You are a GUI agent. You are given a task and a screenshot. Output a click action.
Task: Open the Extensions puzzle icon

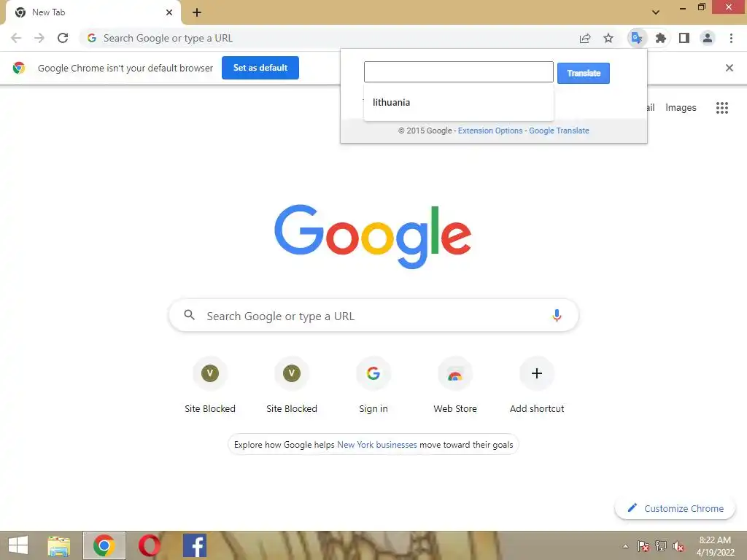(x=661, y=38)
